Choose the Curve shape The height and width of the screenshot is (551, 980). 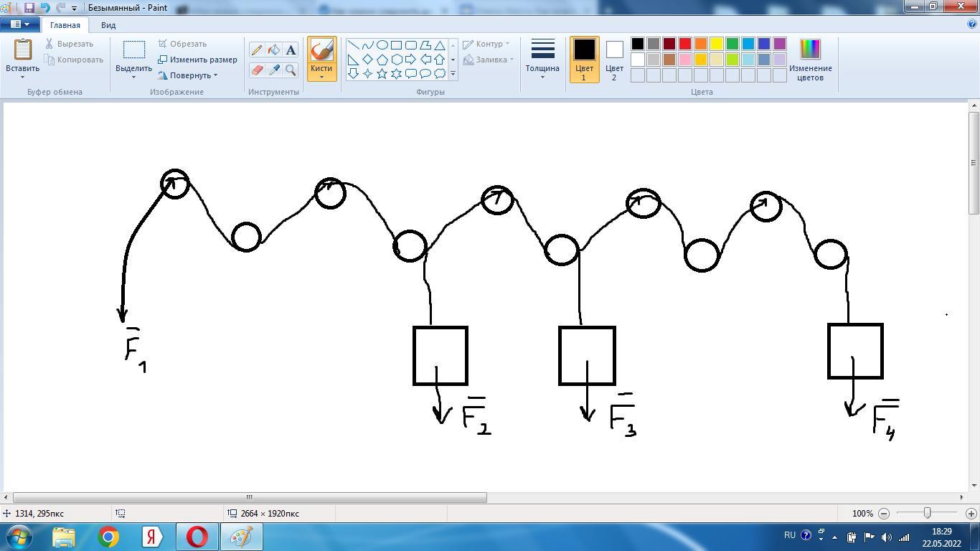pyautogui.click(x=367, y=45)
